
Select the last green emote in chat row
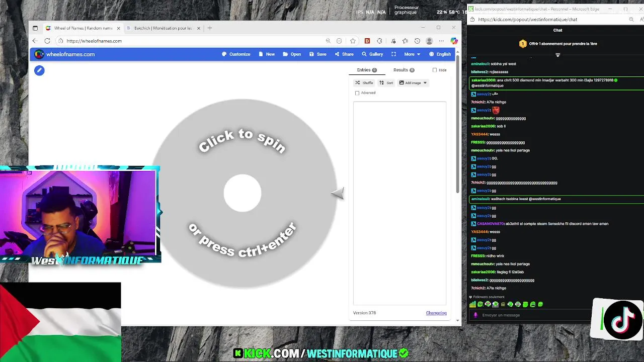540,304
